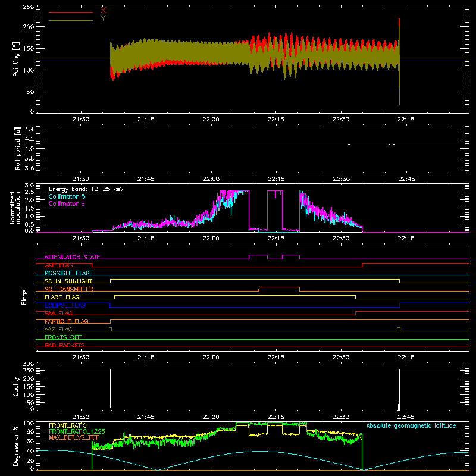Click the SC_IN_SUNLIGHT flag label
The image size is (476, 476).
click(68, 281)
